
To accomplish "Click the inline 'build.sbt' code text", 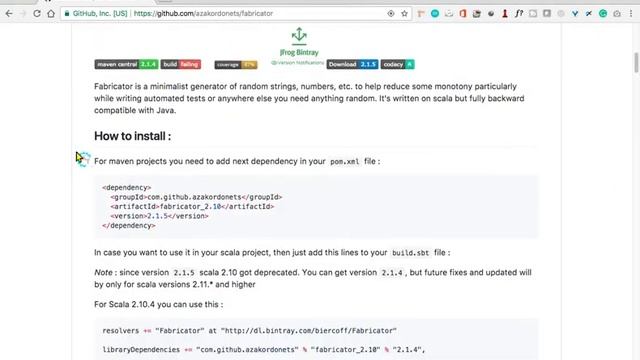I will (410, 253).
